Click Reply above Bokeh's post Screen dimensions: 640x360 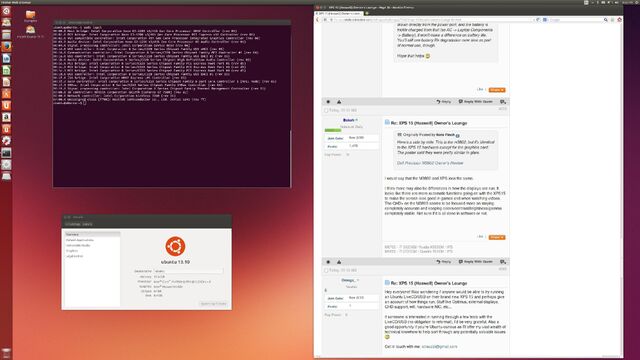pyautogui.click(x=444, y=102)
